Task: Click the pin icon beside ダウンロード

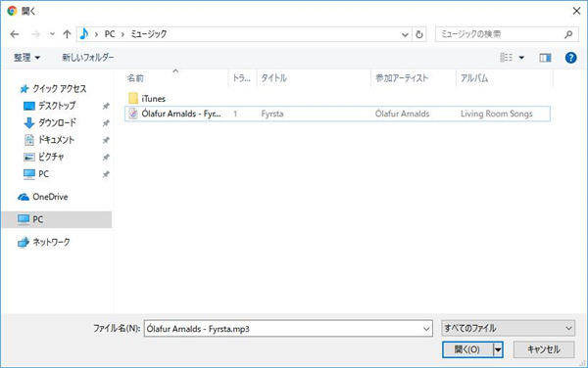Action: click(x=106, y=123)
